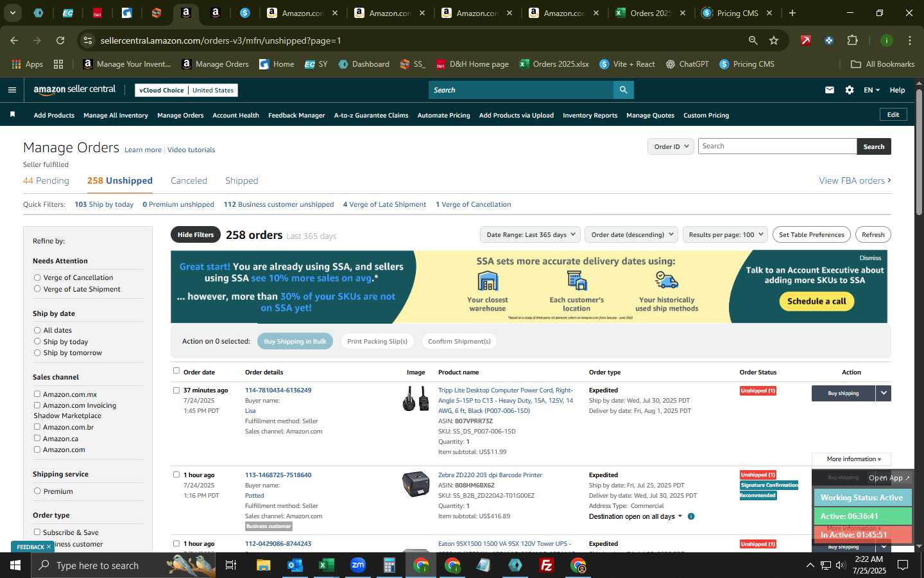This screenshot has height=578, width=924.
Task: Click the magnifier search button in header
Action: (623, 90)
